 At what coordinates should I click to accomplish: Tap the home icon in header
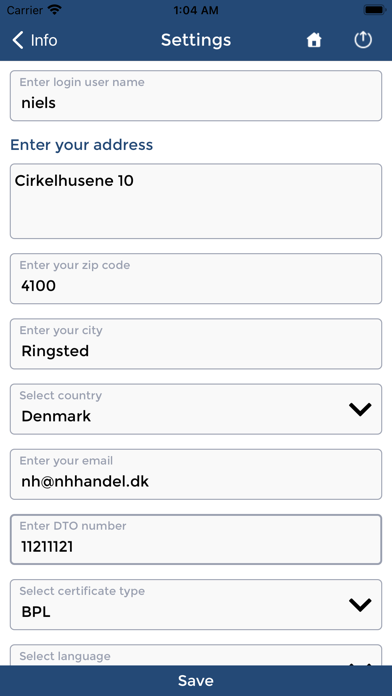[x=314, y=40]
